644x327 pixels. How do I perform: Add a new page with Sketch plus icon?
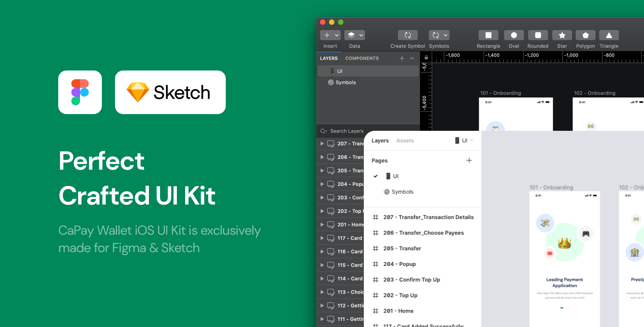coord(402,58)
